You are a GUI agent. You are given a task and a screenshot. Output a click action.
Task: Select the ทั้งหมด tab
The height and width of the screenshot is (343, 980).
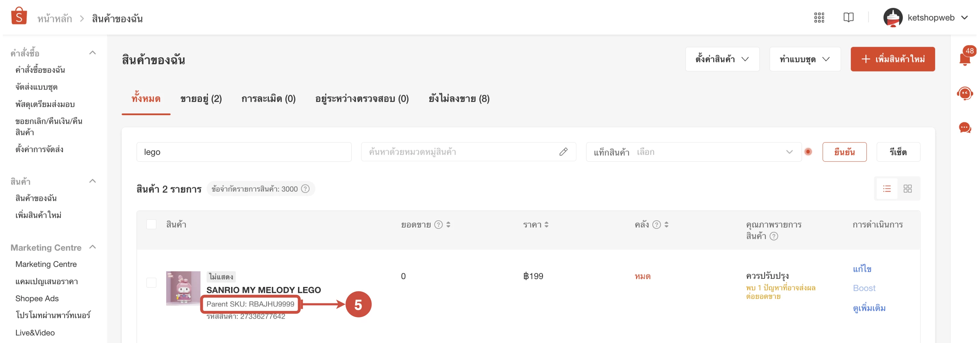coord(146,99)
